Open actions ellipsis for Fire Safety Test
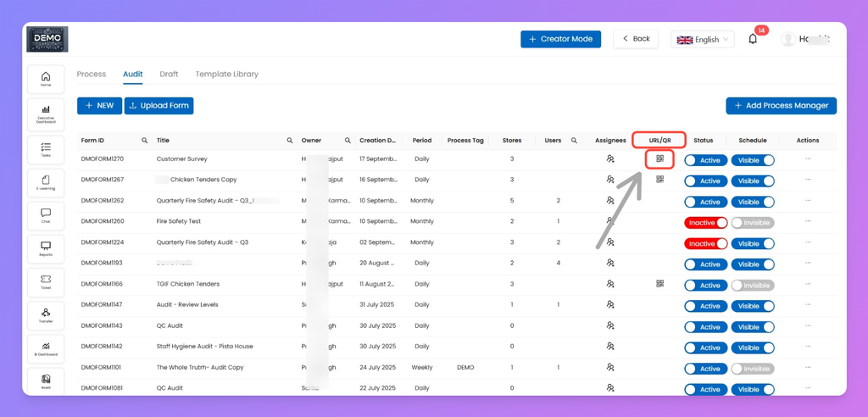Image resolution: width=868 pixels, height=417 pixels. click(807, 222)
